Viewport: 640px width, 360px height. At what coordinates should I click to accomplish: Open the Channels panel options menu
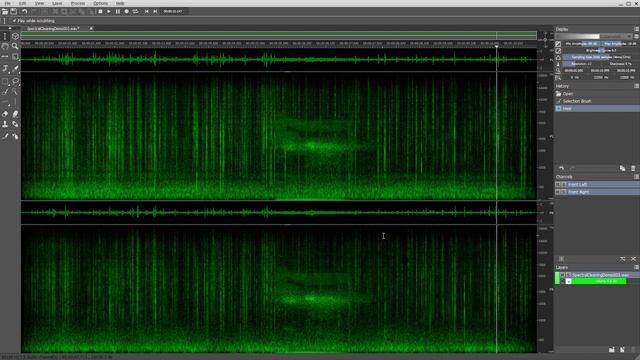(636, 177)
